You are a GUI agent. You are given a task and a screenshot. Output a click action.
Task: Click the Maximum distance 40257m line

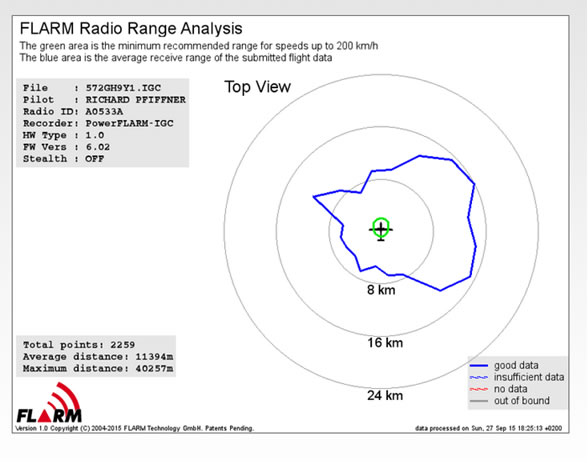(98, 369)
